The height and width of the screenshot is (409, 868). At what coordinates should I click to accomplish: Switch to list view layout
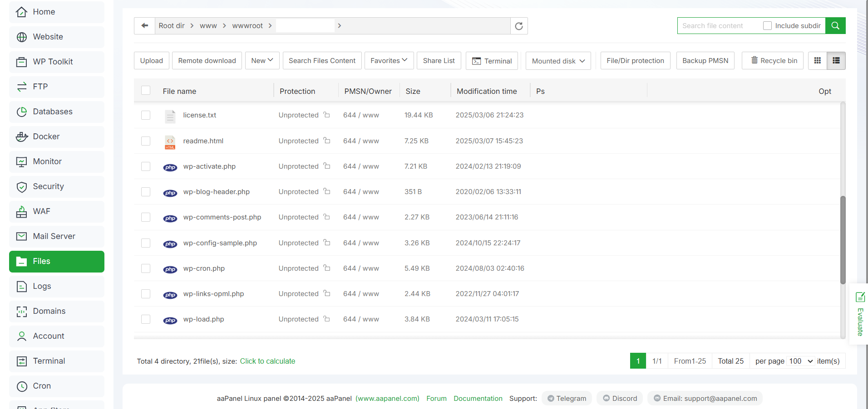(836, 61)
